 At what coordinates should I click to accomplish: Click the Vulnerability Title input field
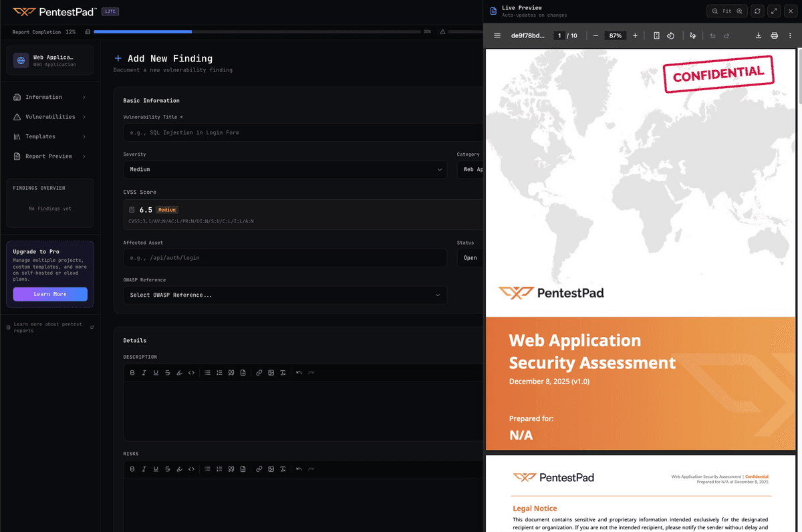coord(301,132)
